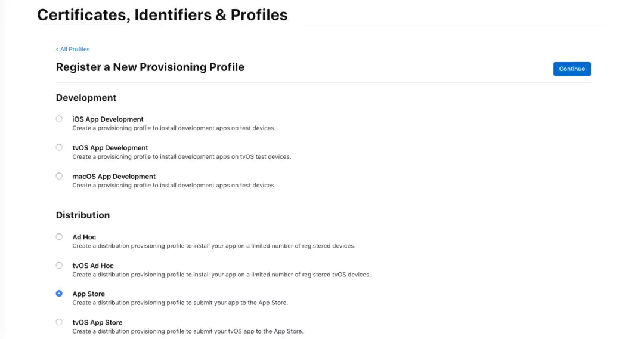Click the Development section heading
This screenshot has width=644, height=339.
(86, 98)
